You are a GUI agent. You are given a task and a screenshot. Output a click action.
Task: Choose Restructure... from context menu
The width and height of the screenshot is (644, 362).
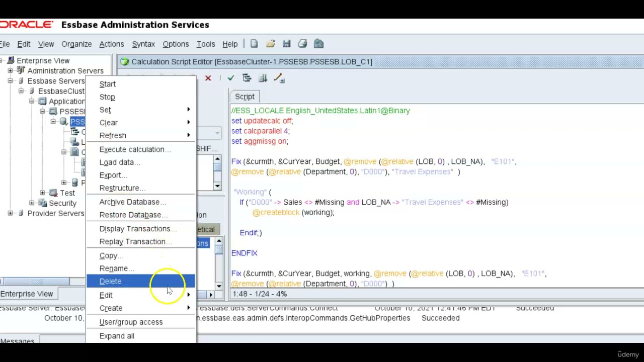pyautogui.click(x=140, y=188)
